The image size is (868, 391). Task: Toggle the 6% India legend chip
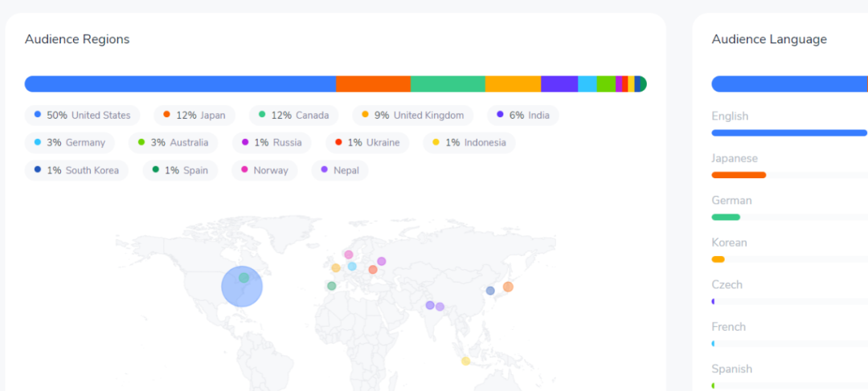522,115
